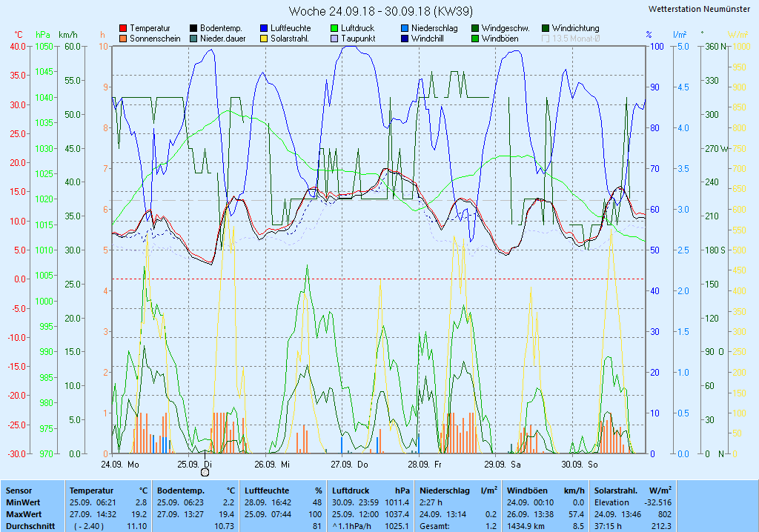
Task: Click the km/h unit above the wind axis
Action: [x=67, y=35]
